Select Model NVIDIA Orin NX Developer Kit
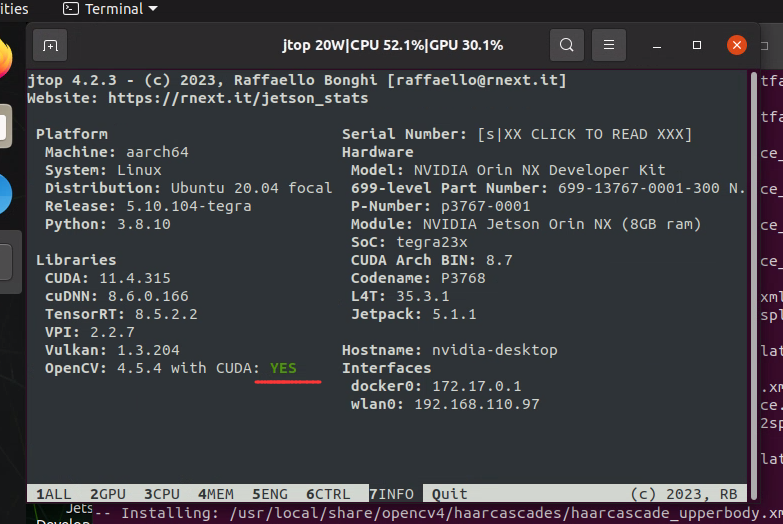Image resolution: width=783 pixels, height=524 pixels. click(x=540, y=170)
